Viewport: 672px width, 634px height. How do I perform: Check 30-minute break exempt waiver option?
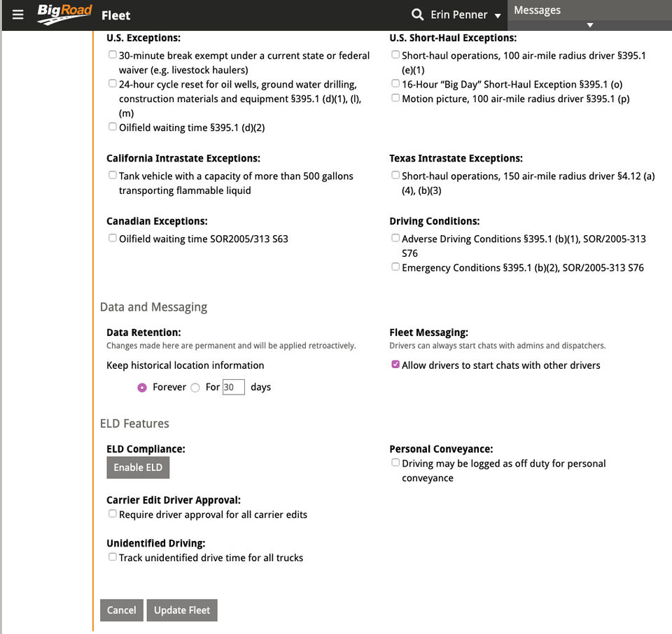[112, 55]
